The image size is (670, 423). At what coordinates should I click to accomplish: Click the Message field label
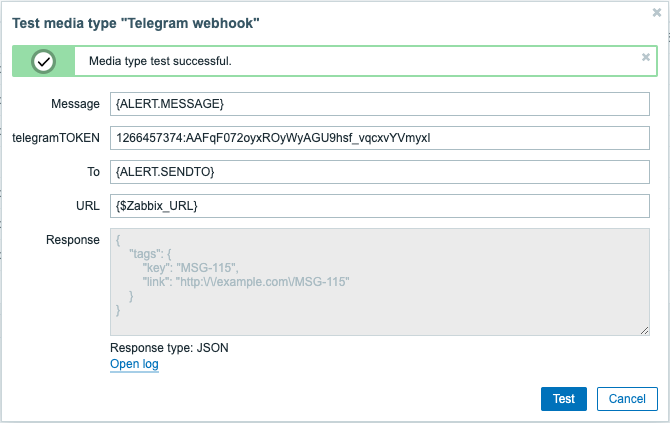[75, 104]
